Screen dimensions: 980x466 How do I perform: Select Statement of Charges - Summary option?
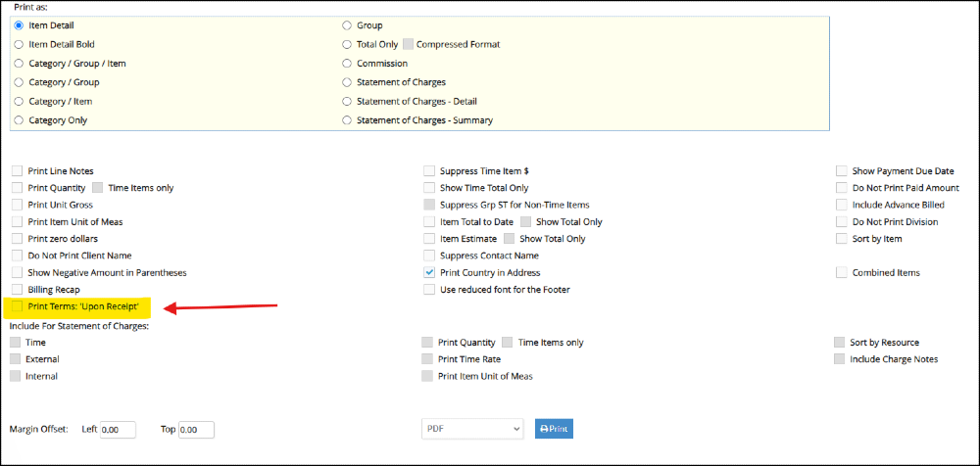(x=347, y=120)
